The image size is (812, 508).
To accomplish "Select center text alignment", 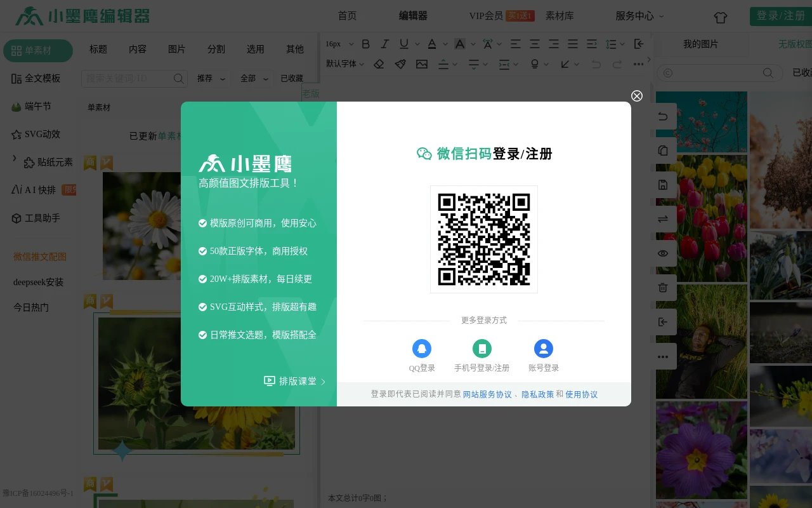I will (535, 44).
